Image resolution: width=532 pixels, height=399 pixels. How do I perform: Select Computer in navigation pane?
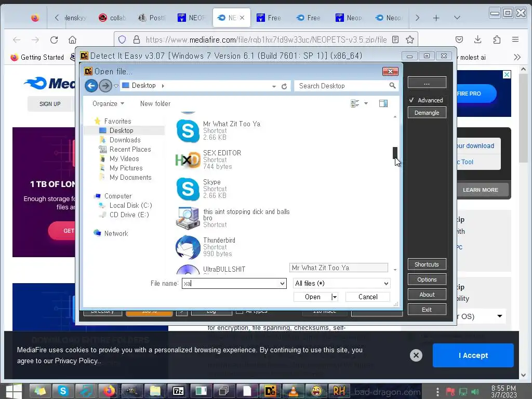(118, 196)
